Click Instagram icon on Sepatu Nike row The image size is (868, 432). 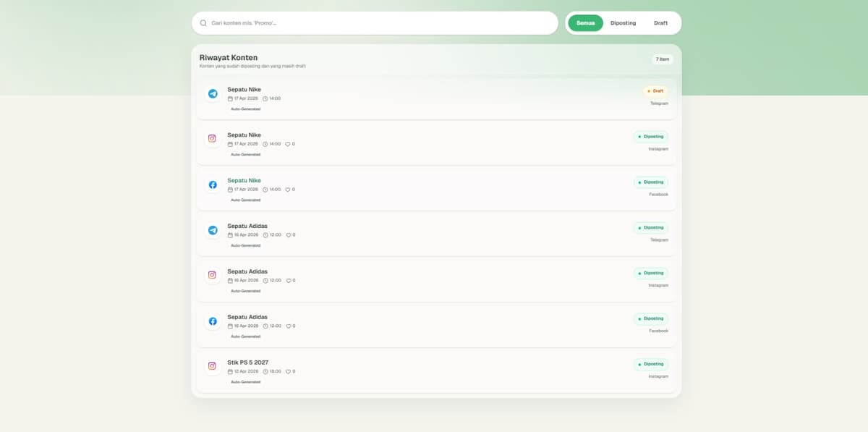coord(213,138)
